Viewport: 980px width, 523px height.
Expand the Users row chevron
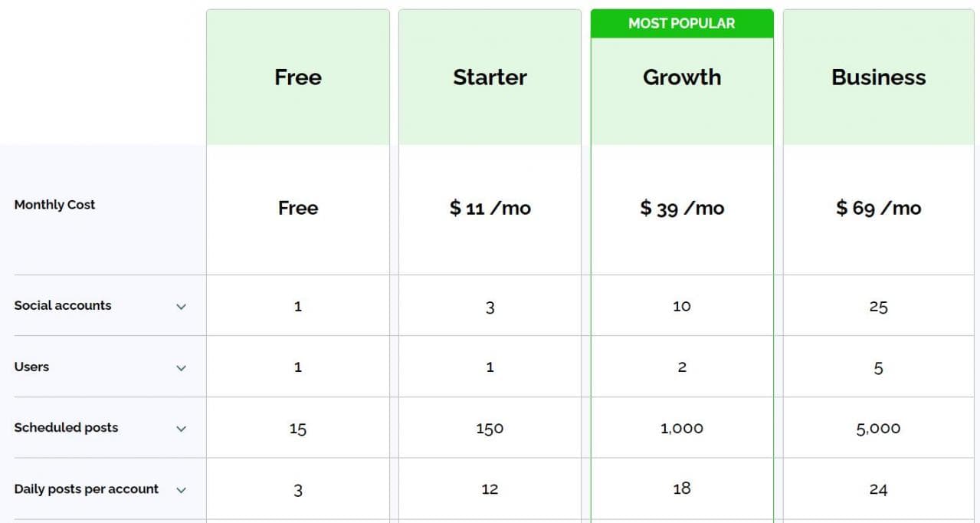coord(181,368)
